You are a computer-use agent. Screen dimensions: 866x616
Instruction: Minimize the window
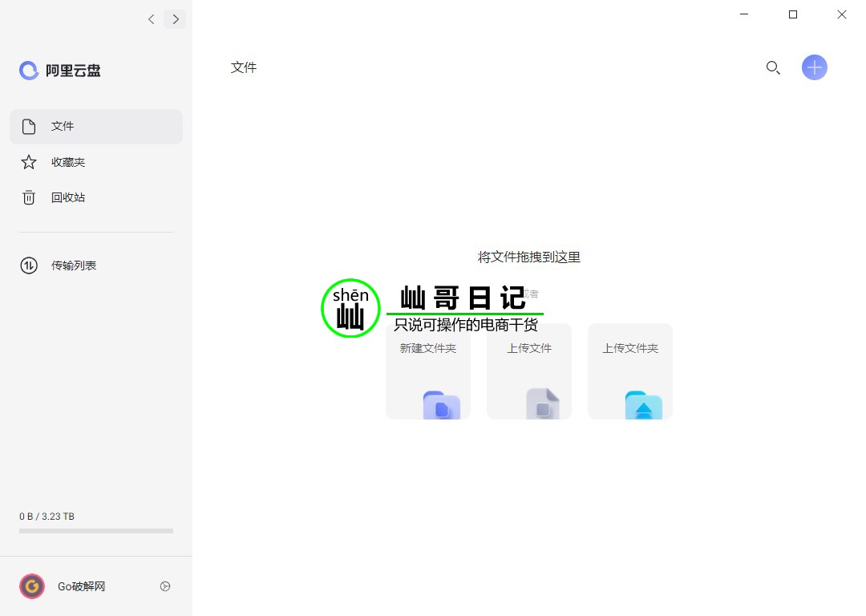pos(744,14)
